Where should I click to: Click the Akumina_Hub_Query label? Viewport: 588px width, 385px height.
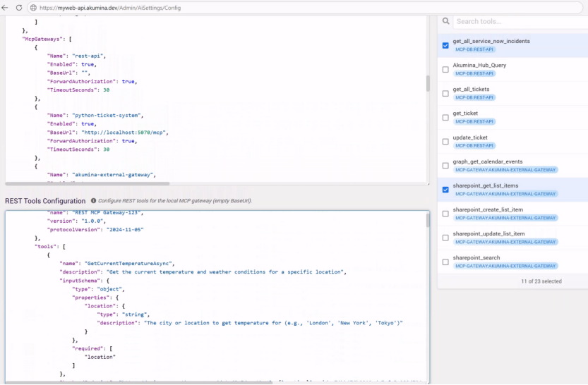coord(479,65)
